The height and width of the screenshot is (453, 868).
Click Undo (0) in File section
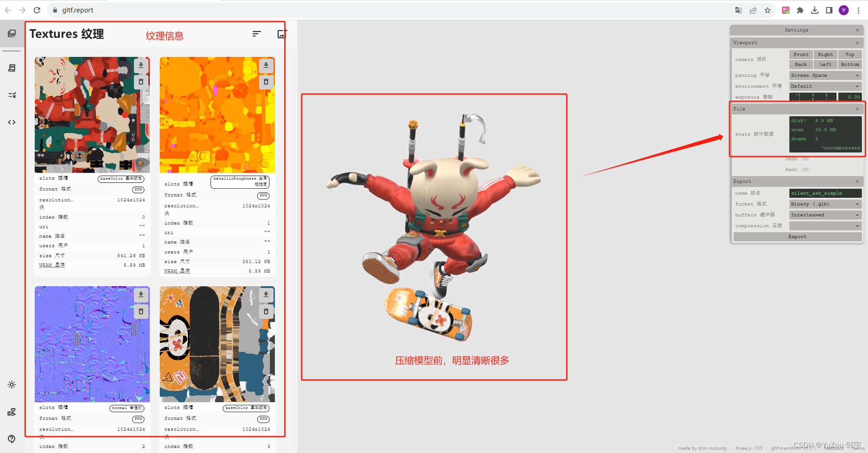point(797,159)
